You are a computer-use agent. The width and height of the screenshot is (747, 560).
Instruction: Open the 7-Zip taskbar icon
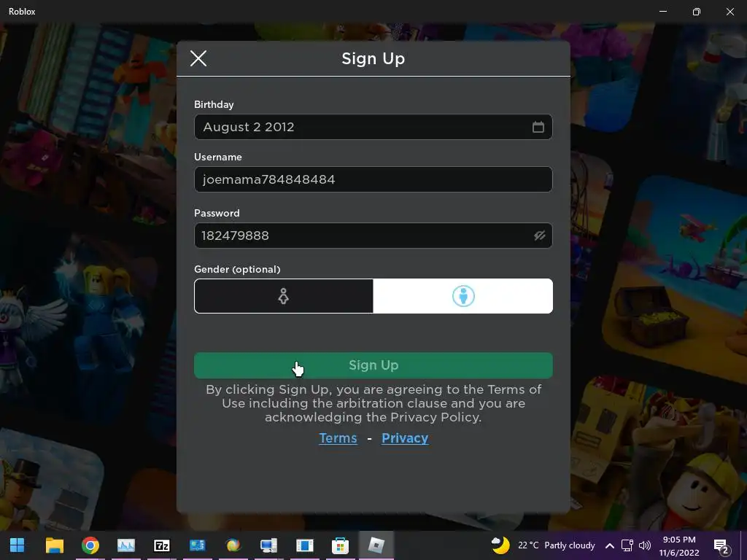click(x=162, y=545)
